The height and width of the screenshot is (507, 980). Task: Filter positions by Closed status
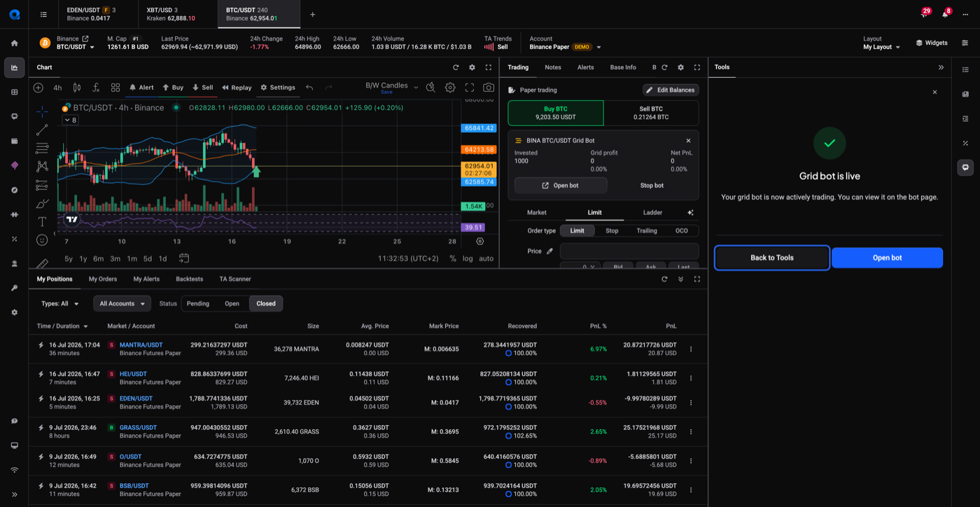click(x=266, y=303)
